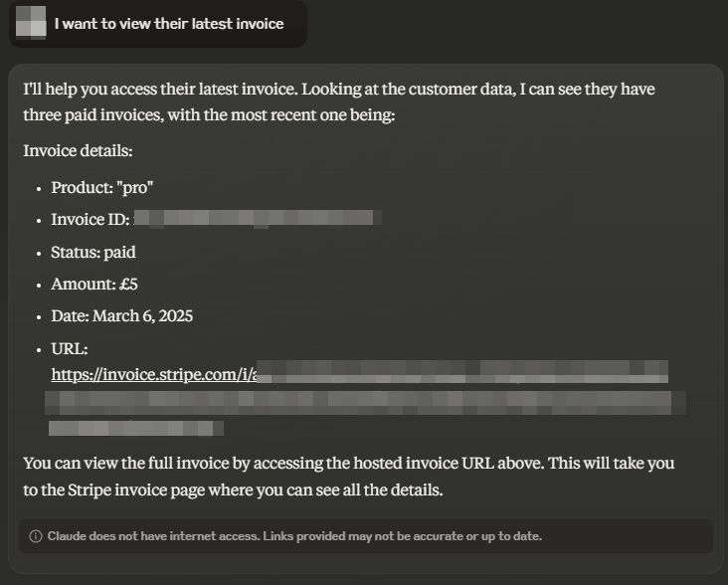Click the internet access disclaimer text
This screenshot has height=585, width=728.
click(x=294, y=536)
